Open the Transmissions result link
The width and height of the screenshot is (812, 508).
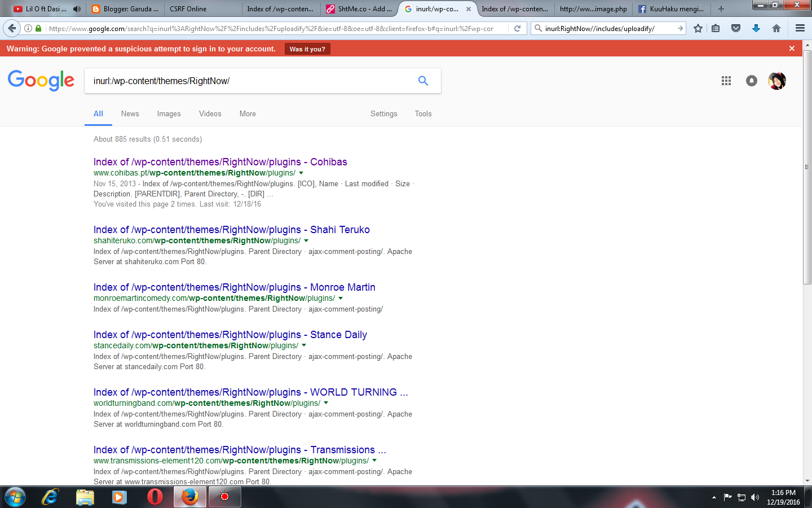click(x=240, y=450)
